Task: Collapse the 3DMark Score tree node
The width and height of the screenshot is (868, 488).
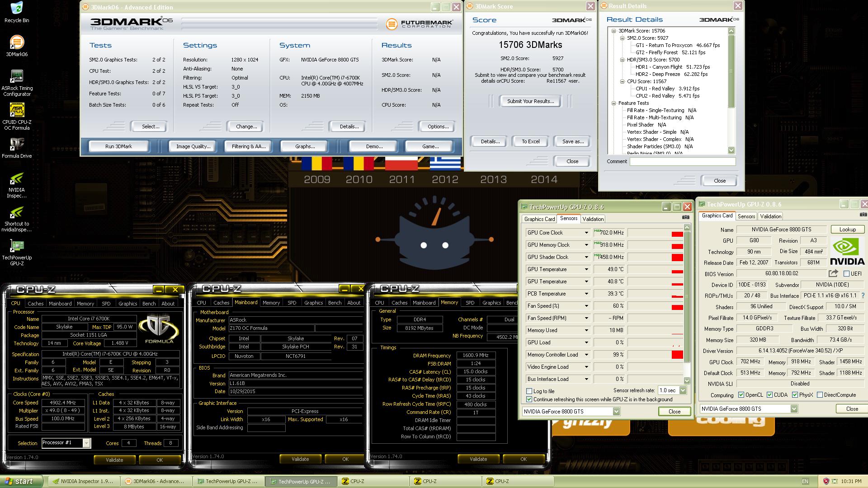Action: [x=613, y=31]
